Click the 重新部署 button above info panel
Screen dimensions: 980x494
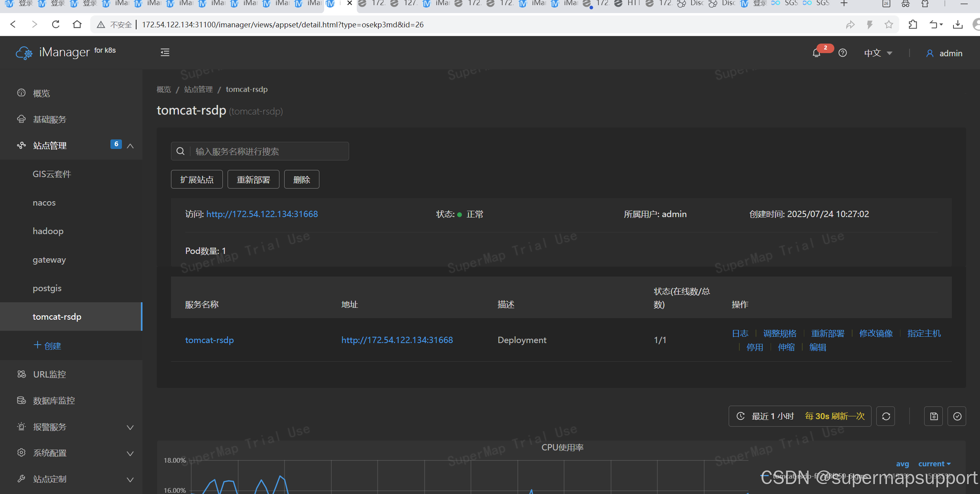coord(253,179)
